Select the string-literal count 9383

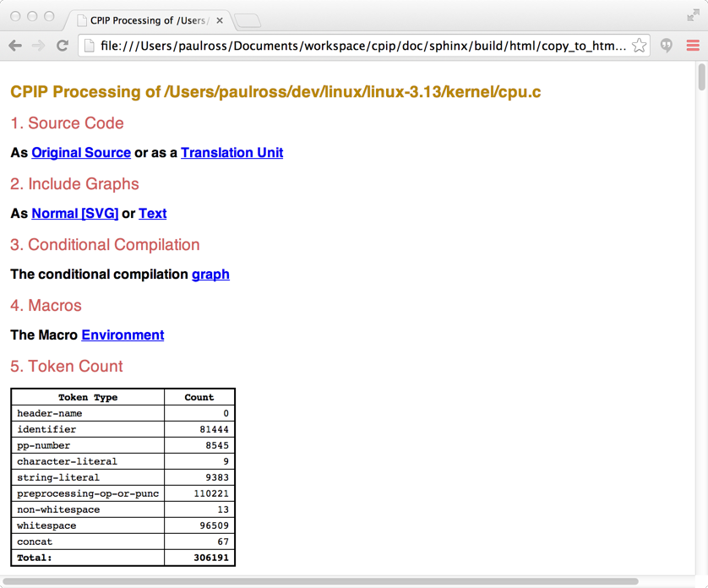pos(199,477)
